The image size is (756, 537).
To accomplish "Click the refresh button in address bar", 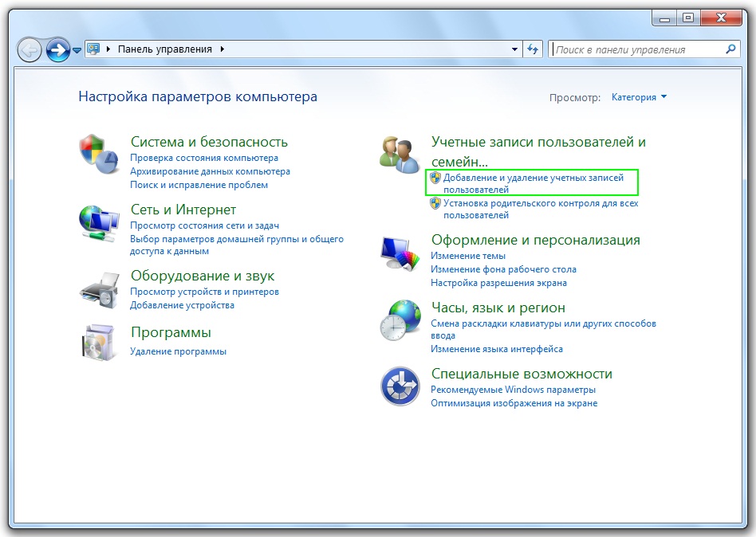I will tap(533, 49).
